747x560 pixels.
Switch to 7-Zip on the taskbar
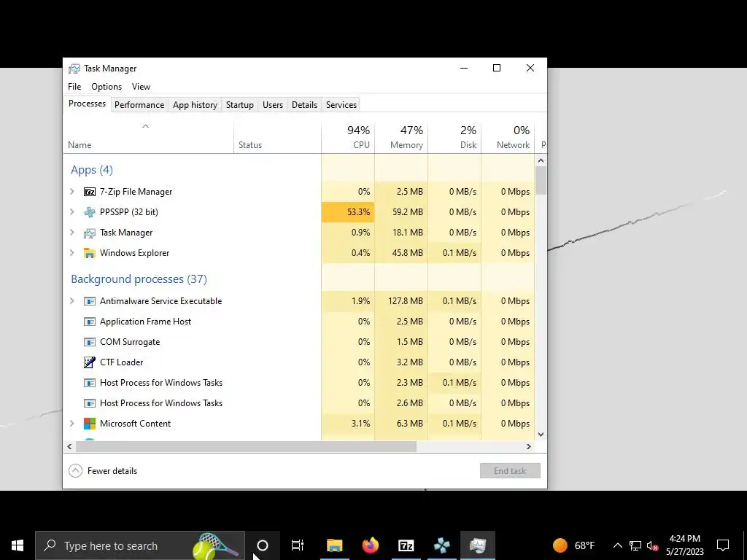click(406, 545)
